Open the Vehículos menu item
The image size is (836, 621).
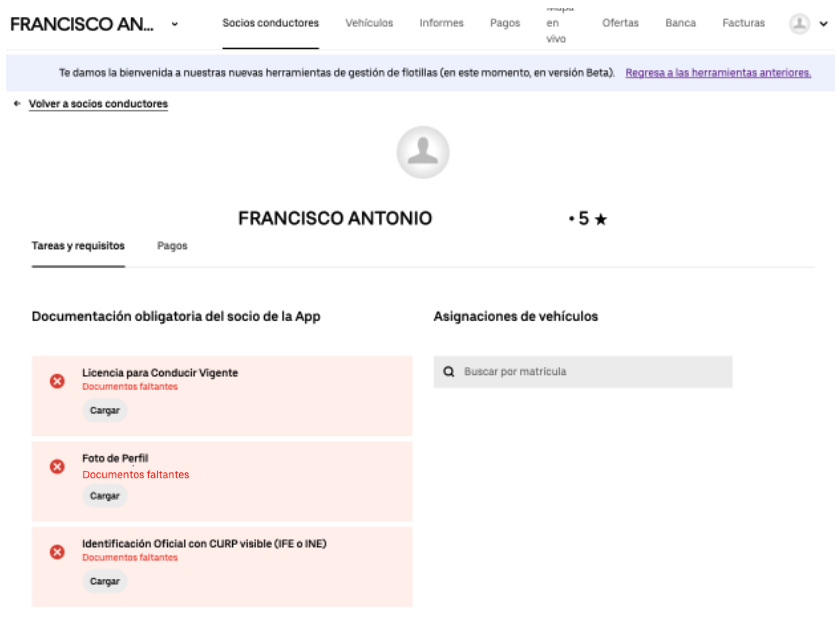(369, 23)
